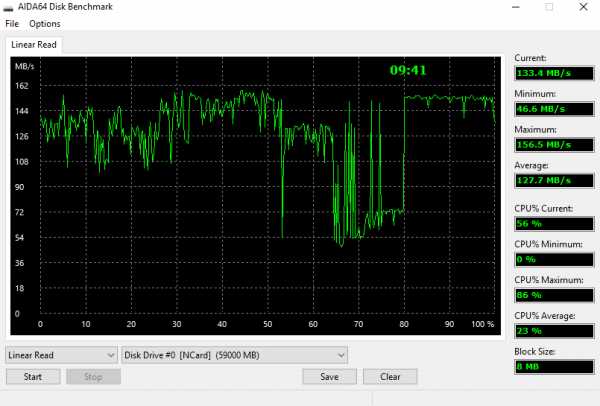Click the Average 127.7 MB/s value field
This screenshot has width=600, height=406.
tap(554, 181)
